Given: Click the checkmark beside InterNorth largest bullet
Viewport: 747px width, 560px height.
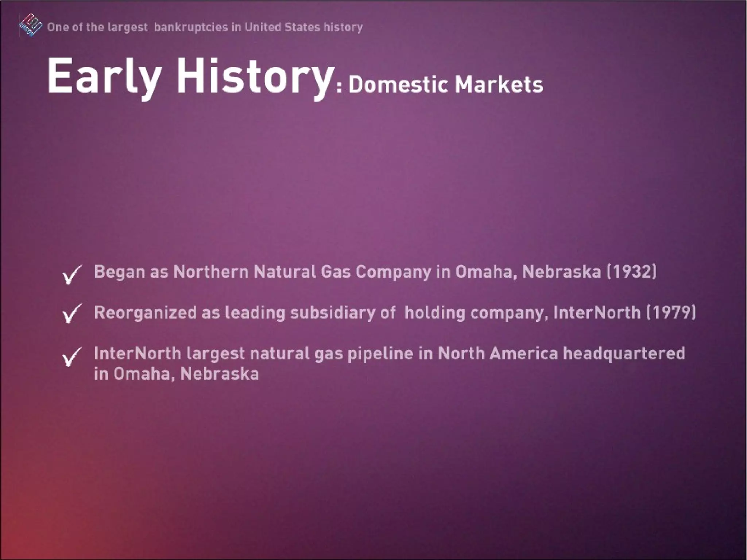Looking at the screenshot, I should coord(72,356).
